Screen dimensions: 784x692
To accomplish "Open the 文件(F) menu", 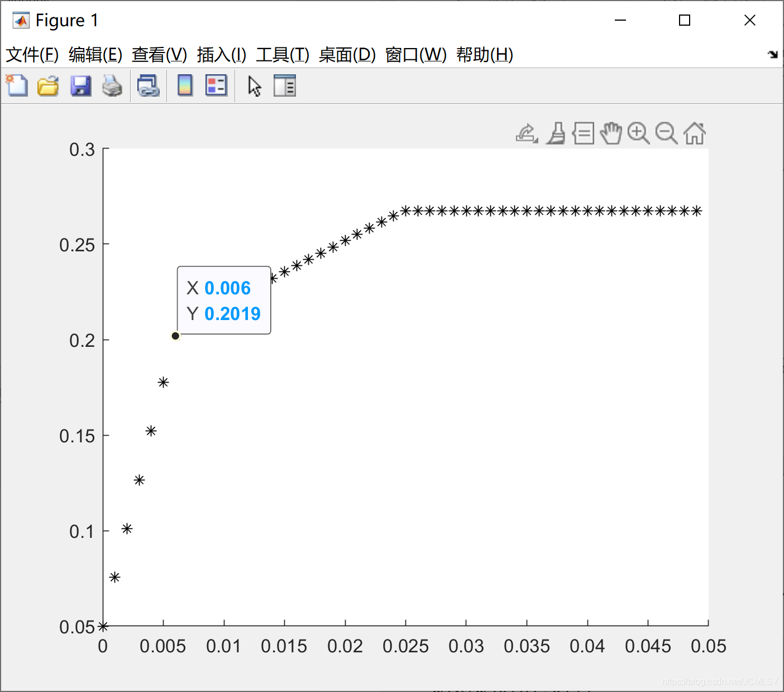I will [x=32, y=55].
